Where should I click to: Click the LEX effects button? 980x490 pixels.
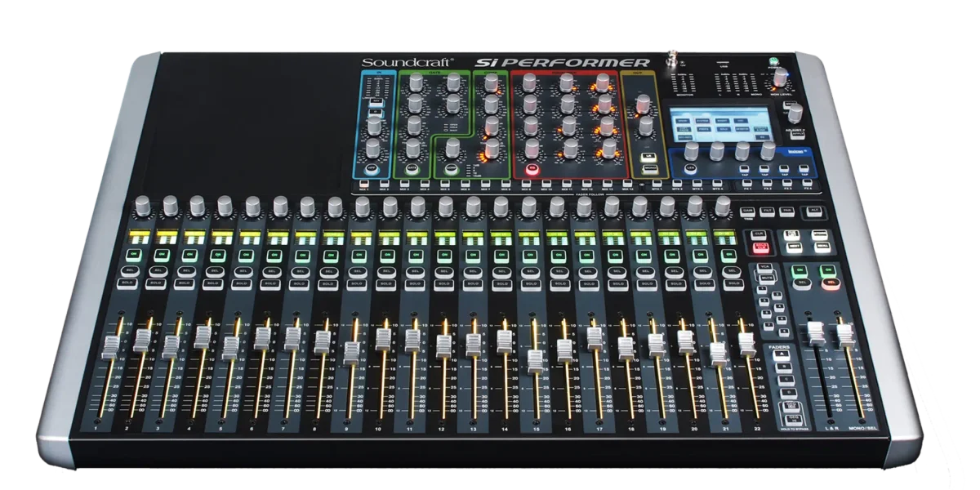[x=690, y=168]
